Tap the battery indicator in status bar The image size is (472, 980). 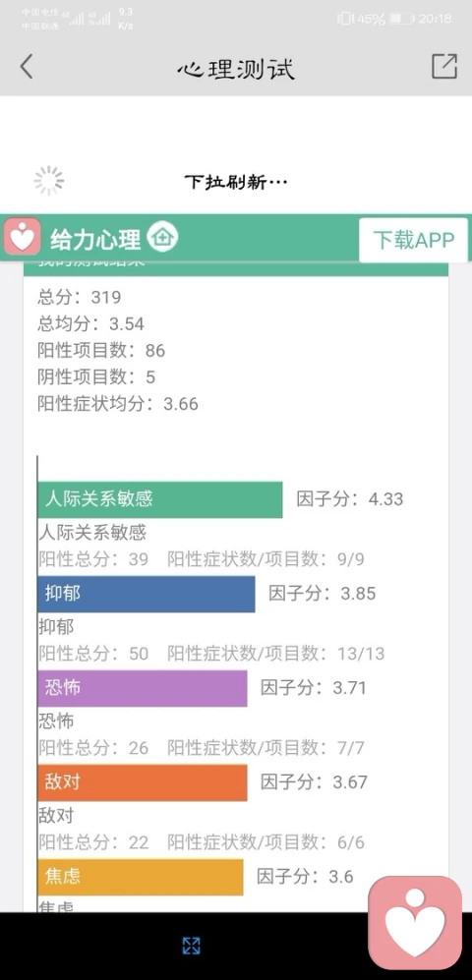tap(401, 19)
